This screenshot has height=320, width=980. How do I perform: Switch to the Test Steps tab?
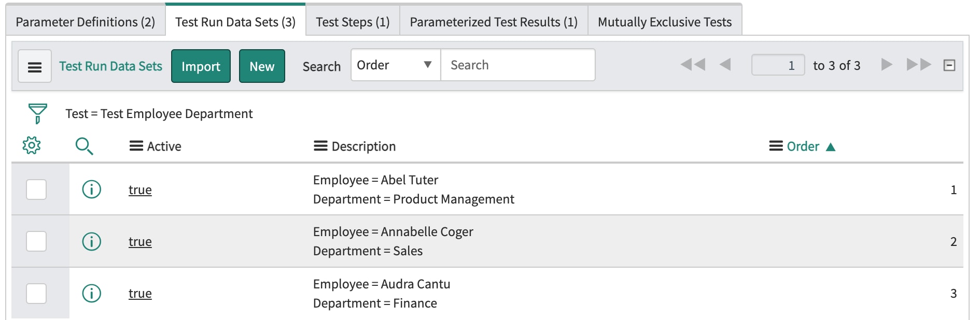pyautogui.click(x=353, y=22)
